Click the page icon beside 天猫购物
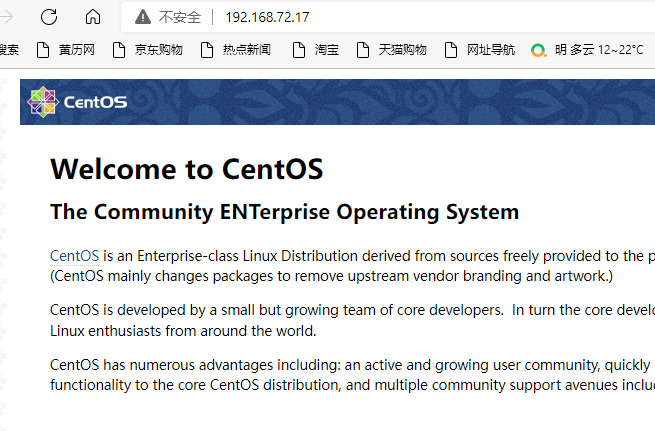Image resolution: width=655 pixels, height=431 pixels. (x=363, y=50)
